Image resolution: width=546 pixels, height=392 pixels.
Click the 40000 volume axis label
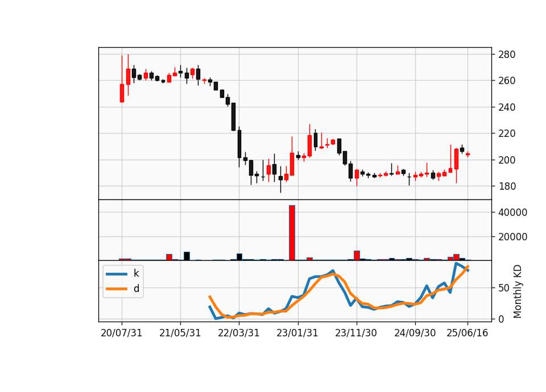512,212
